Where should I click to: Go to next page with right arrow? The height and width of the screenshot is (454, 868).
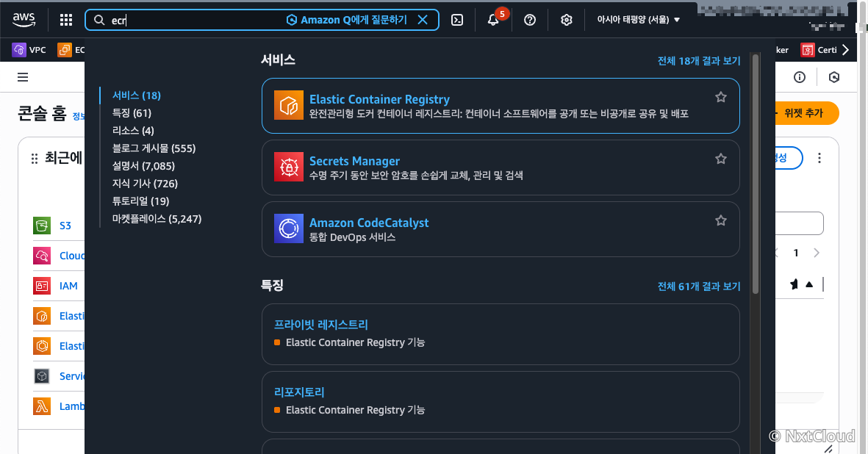817,253
